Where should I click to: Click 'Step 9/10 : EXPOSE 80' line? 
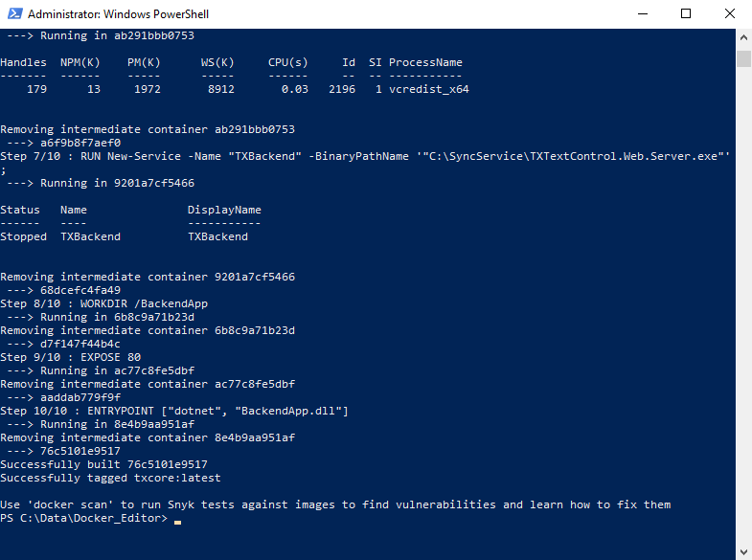tap(71, 357)
